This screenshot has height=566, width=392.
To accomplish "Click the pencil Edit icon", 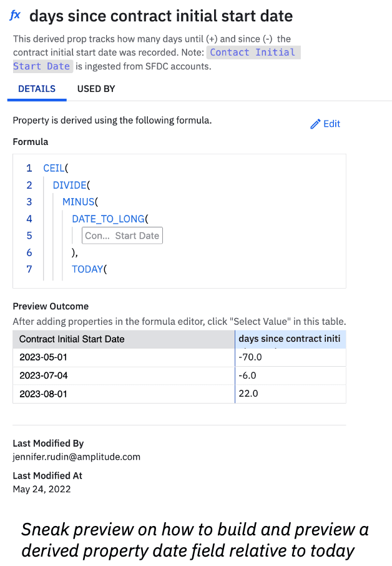I will point(315,124).
